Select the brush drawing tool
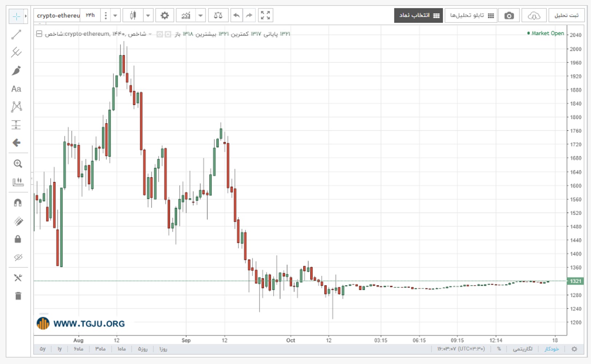This screenshot has height=364, width=591. [x=16, y=71]
